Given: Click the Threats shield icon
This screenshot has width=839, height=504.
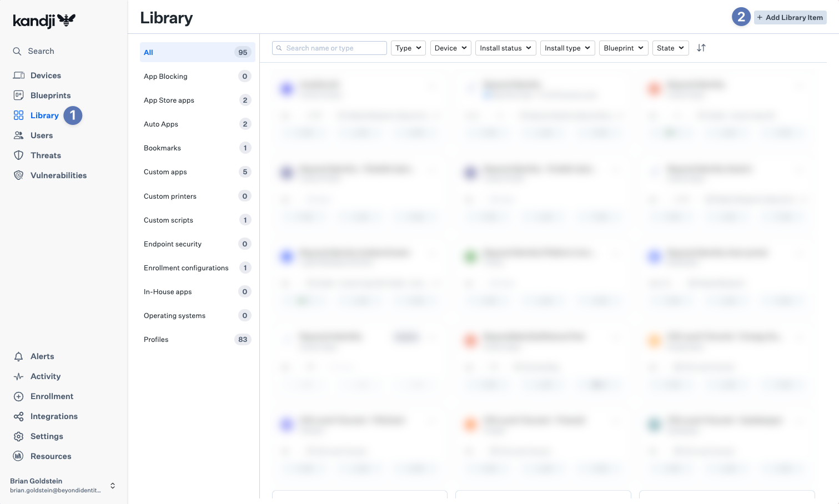Looking at the screenshot, I should tap(18, 155).
